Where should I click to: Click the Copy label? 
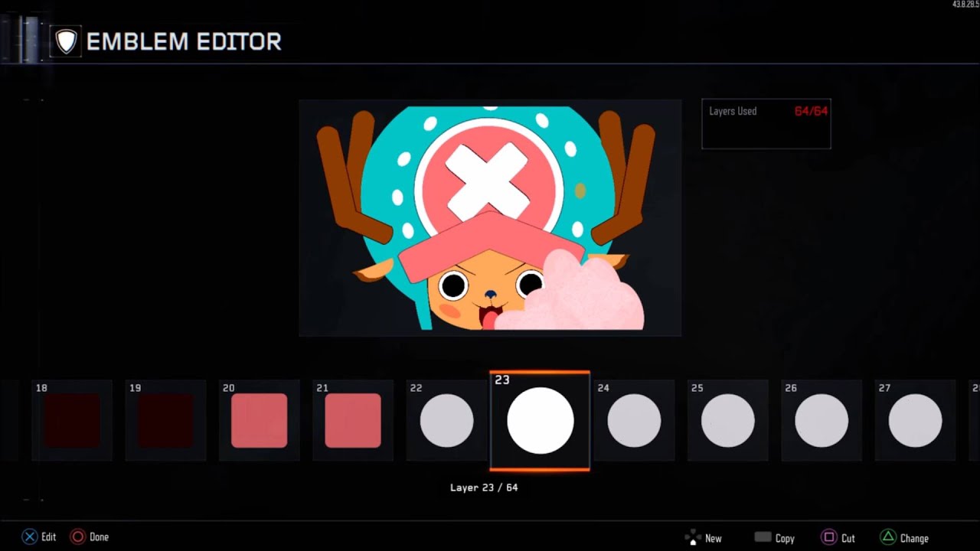coord(785,539)
